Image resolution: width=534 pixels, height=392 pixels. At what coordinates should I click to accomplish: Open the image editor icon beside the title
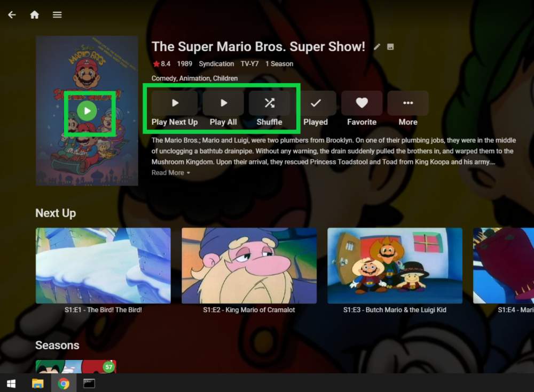[390, 46]
